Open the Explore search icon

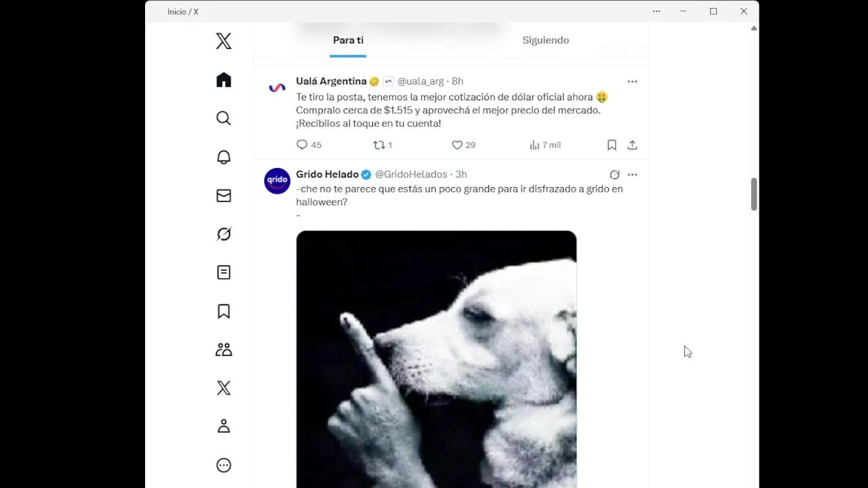224,119
